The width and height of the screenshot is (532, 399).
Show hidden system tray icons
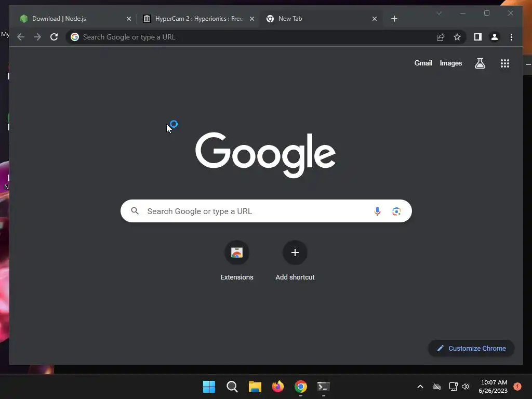[x=420, y=387]
